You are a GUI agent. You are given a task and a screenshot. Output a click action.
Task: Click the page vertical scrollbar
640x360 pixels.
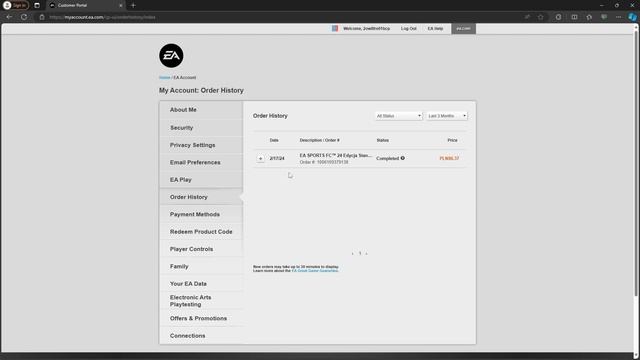point(636,163)
